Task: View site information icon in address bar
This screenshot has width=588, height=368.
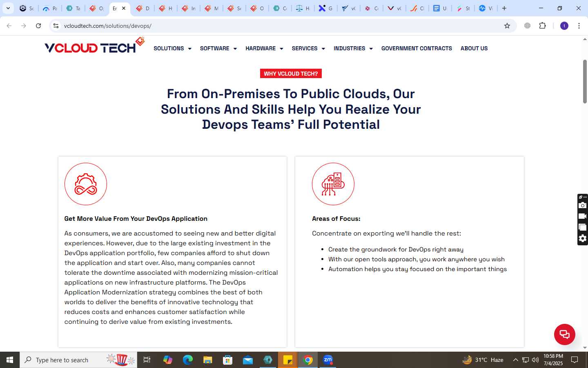Action: [56, 26]
